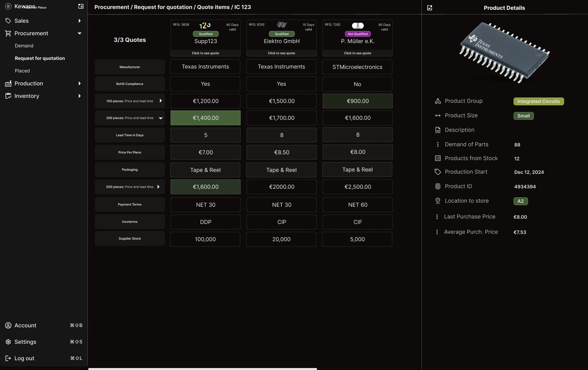The image size is (588, 370).
Task: Click the Production Start tag icon
Action: point(438,172)
